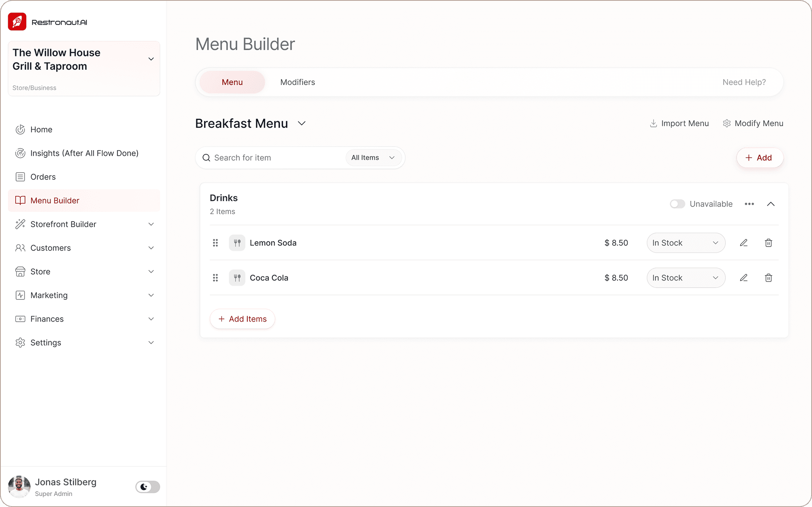Delete Coca Cola using its trash icon
This screenshot has height=507, width=812.
coord(768,278)
